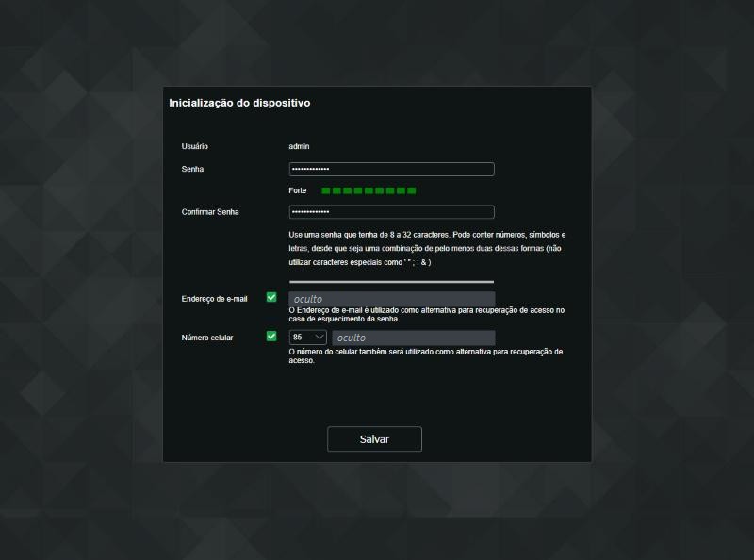
Task: Click the Número celular label
Action: click(x=207, y=338)
